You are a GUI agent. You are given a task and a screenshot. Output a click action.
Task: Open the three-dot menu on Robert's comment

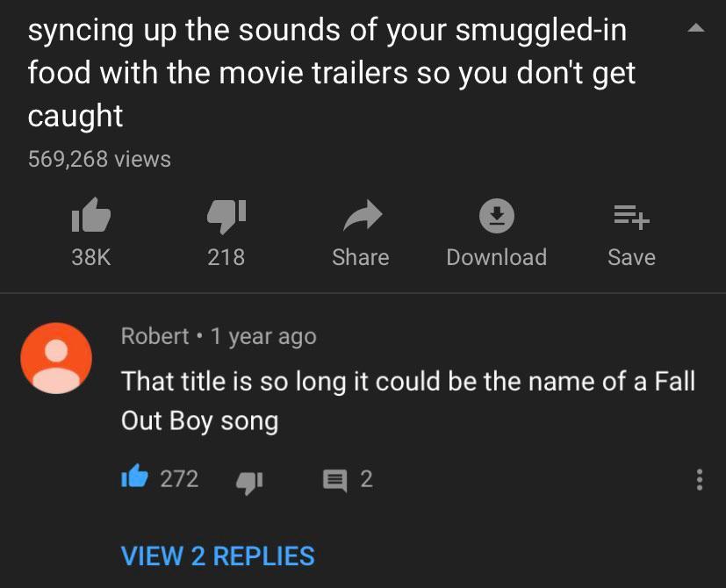pyautogui.click(x=700, y=478)
